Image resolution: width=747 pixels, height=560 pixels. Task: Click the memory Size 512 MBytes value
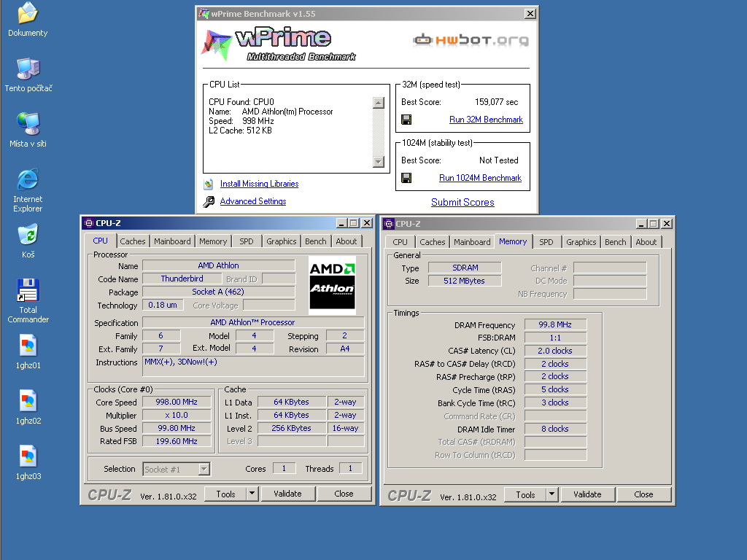465,281
